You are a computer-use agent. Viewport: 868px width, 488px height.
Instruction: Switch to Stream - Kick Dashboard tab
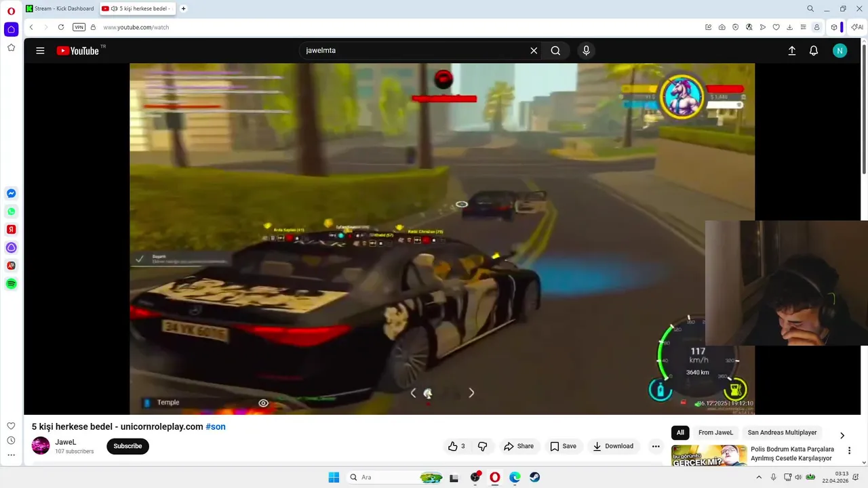tap(60, 8)
